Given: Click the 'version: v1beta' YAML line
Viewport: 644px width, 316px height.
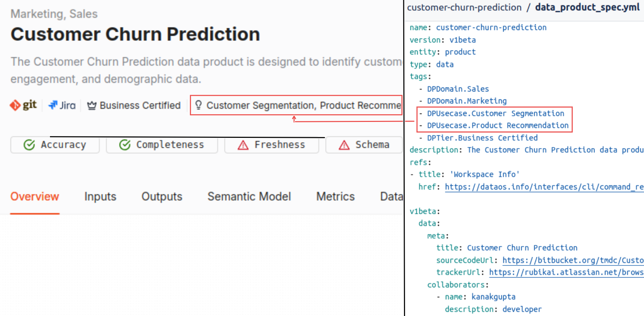Looking at the screenshot, I should point(443,40).
